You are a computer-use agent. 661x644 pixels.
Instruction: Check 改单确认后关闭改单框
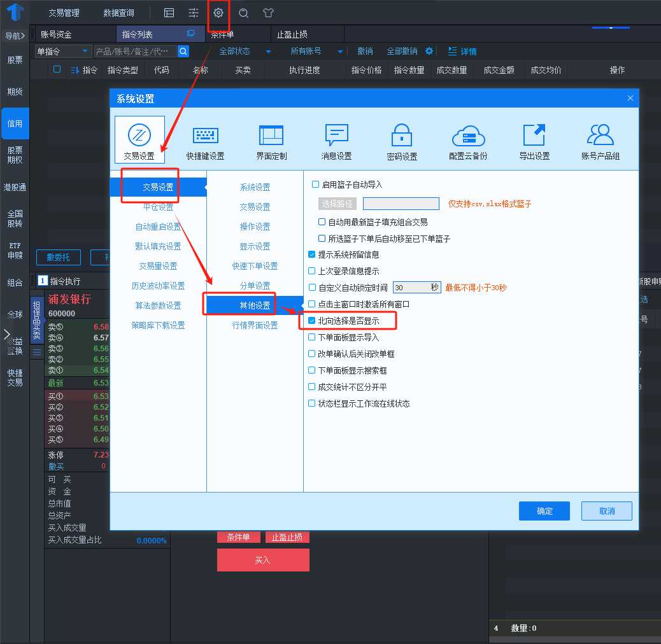[312, 353]
